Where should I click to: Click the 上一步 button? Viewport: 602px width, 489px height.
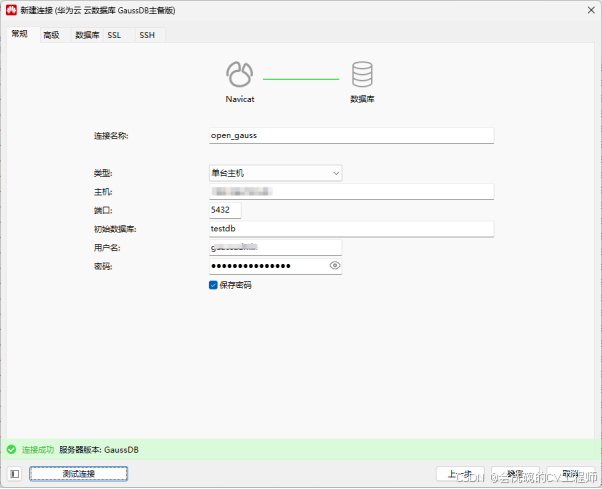[460, 474]
